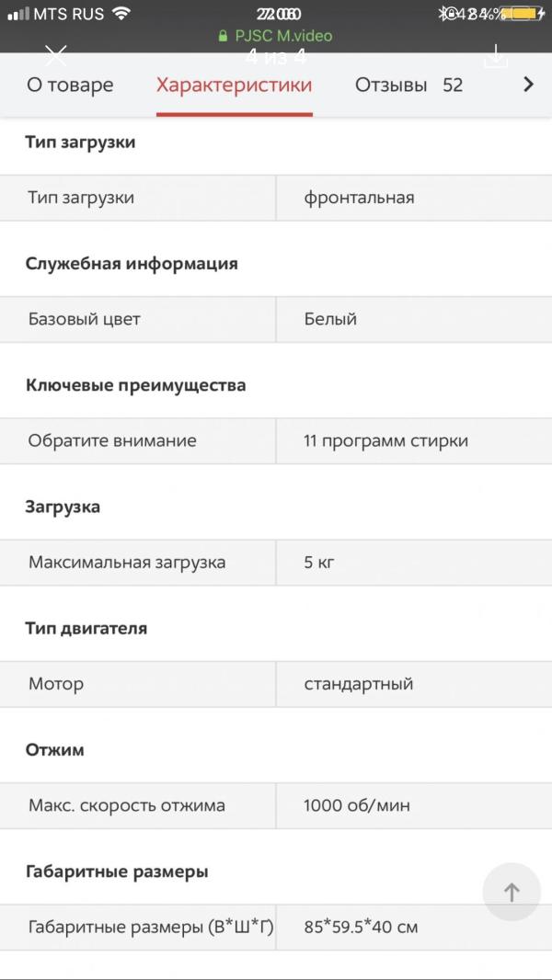Screen dimensions: 552x980
Task: Tap the PJSC M.video address text
Action: click(283, 36)
